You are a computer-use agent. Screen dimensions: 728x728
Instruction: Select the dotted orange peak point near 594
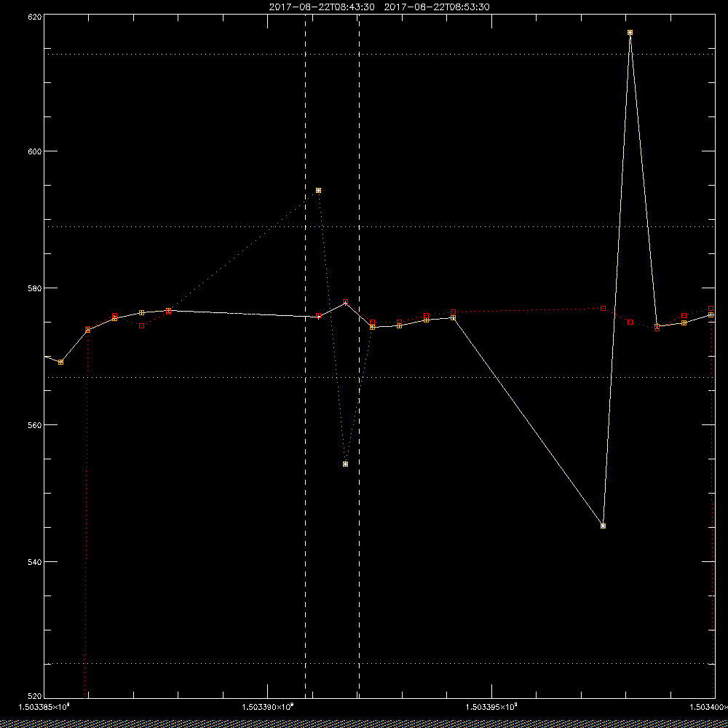(x=319, y=190)
